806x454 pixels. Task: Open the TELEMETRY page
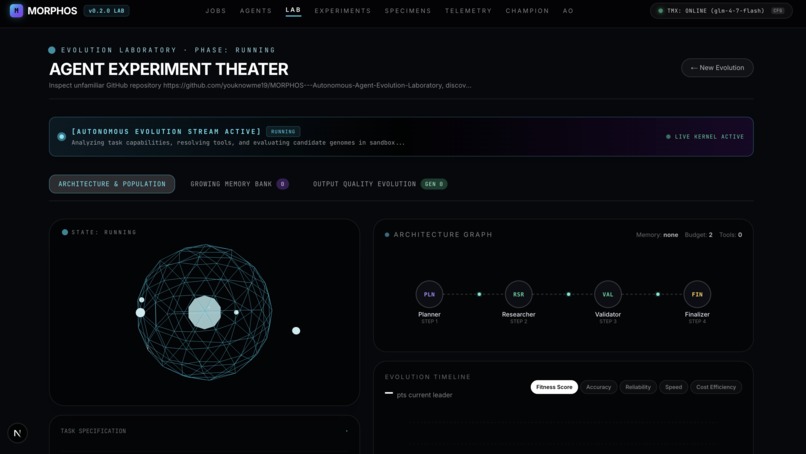468,11
